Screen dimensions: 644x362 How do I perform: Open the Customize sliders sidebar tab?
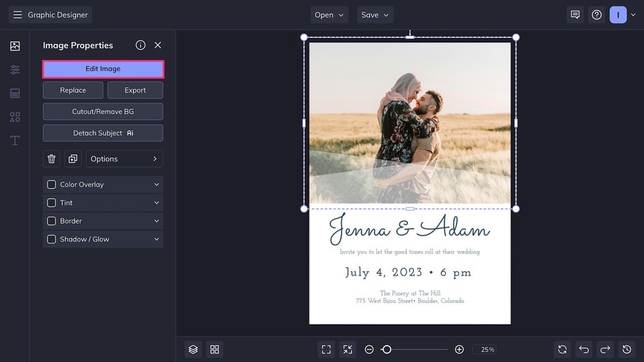15,70
